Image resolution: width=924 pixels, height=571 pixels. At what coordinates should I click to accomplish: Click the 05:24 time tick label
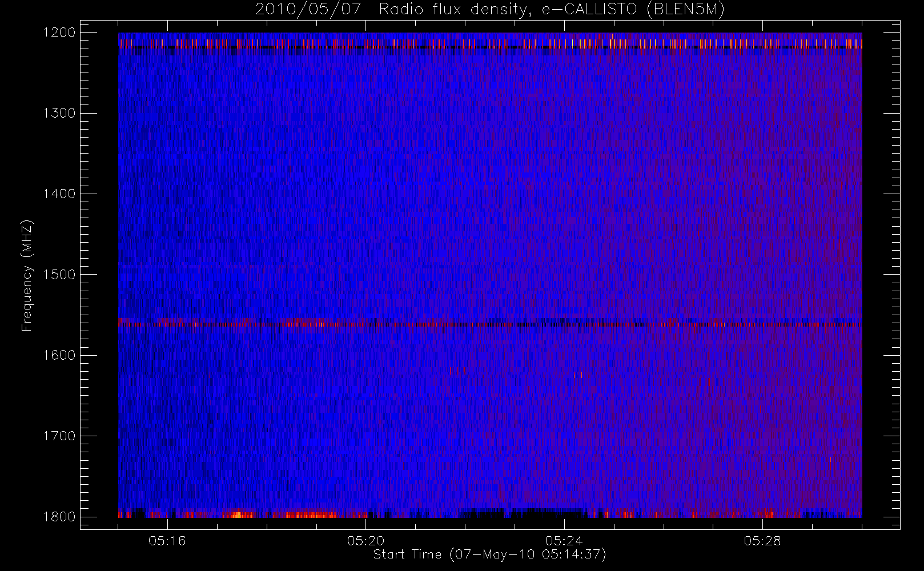(x=564, y=541)
